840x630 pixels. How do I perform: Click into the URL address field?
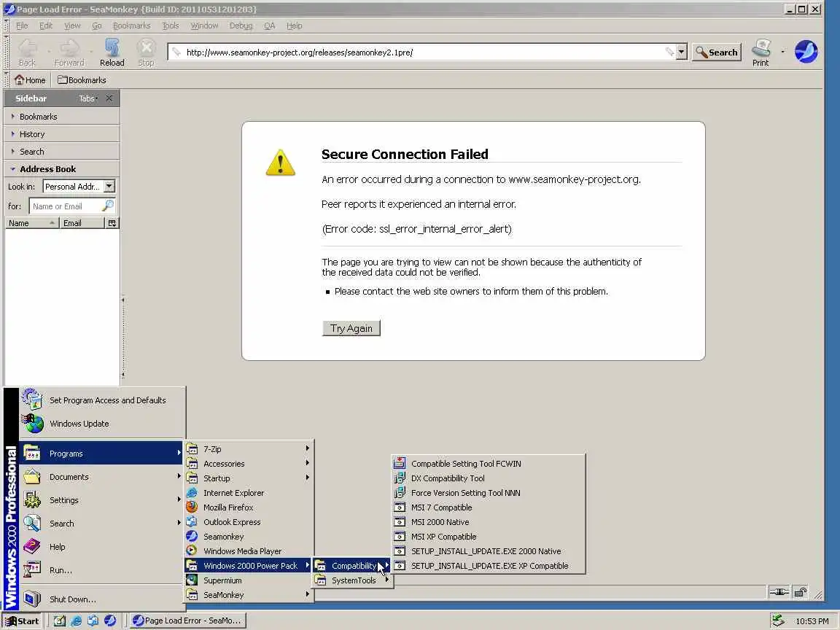pyautogui.click(x=423, y=52)
